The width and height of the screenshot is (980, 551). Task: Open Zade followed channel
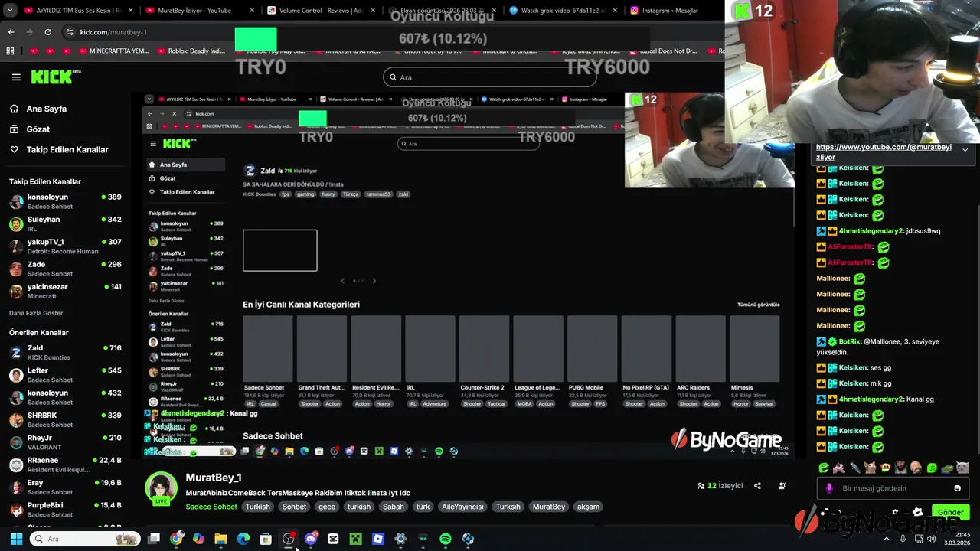coord(65,269)
